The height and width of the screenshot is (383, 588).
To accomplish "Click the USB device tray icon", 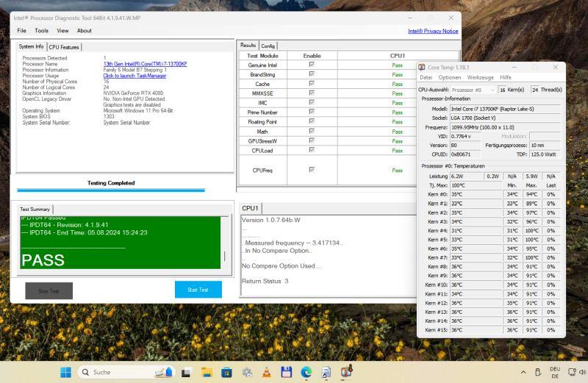I will click(538, 372).
